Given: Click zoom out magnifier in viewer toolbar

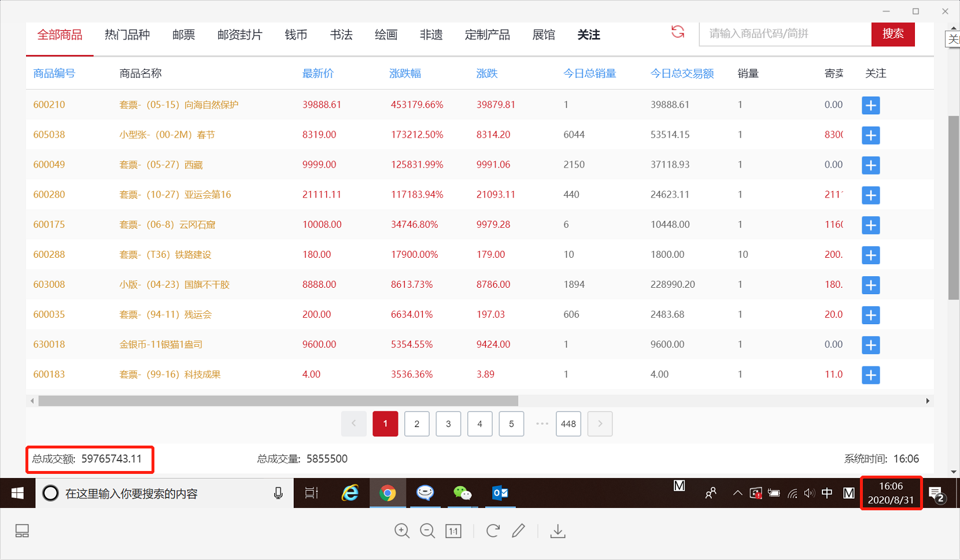Looking at the screenshot, I should pos(427,531).
